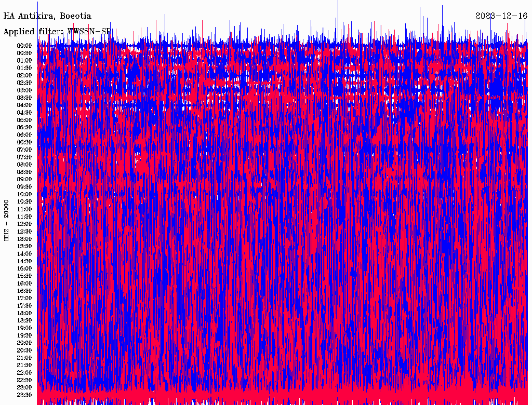
Task: Select the 04:00 time row label
Action: coord(24,105)
